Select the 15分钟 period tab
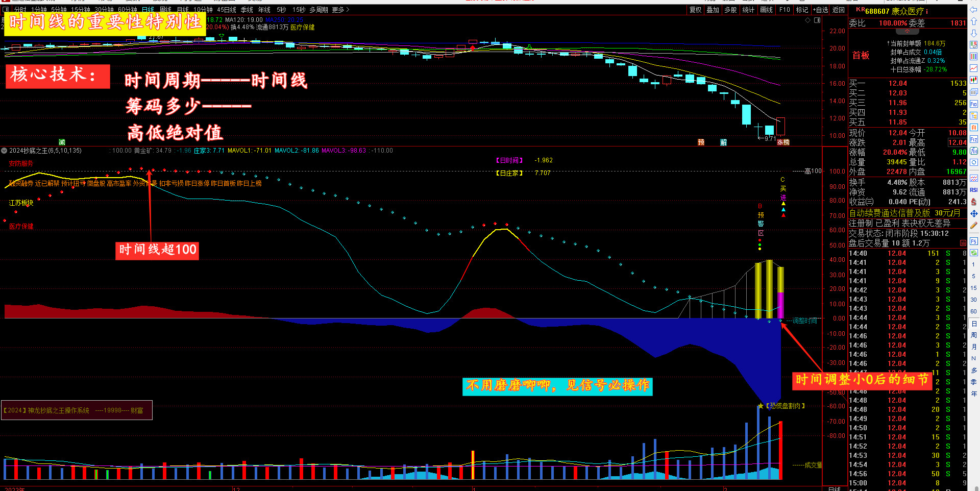The image size is (980, 491). (x=81, y=10)
